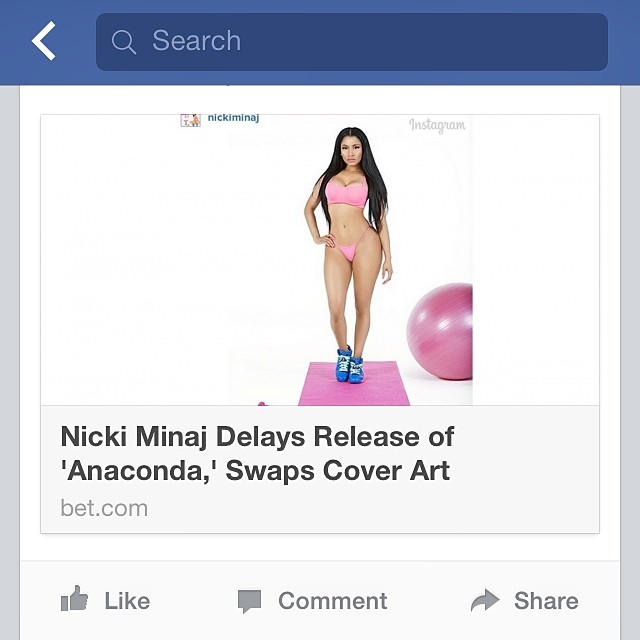The image size is (640, 640).
Task: Click the curved arrow Share icon
Action: pyautogui.click(x=485, y=600)
